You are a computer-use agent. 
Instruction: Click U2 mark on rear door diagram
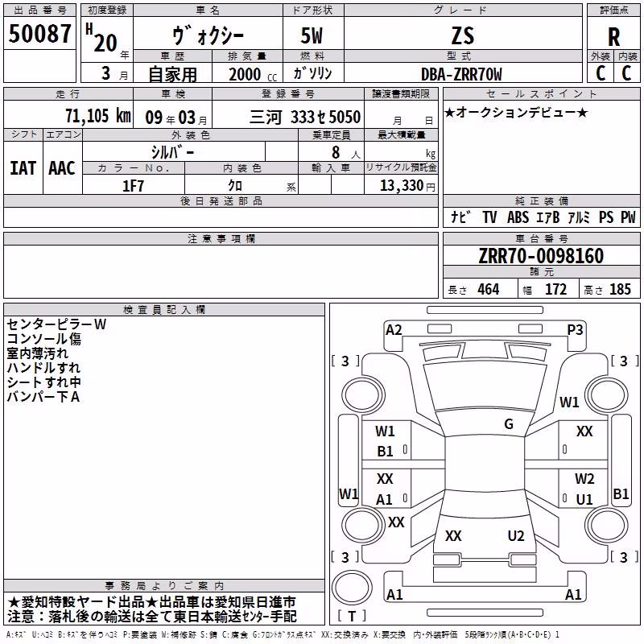tap(516, 536)
